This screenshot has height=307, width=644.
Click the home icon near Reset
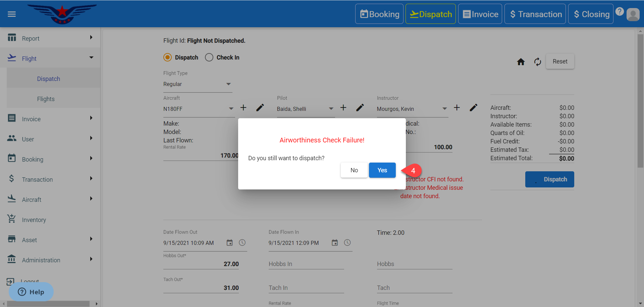521,62
